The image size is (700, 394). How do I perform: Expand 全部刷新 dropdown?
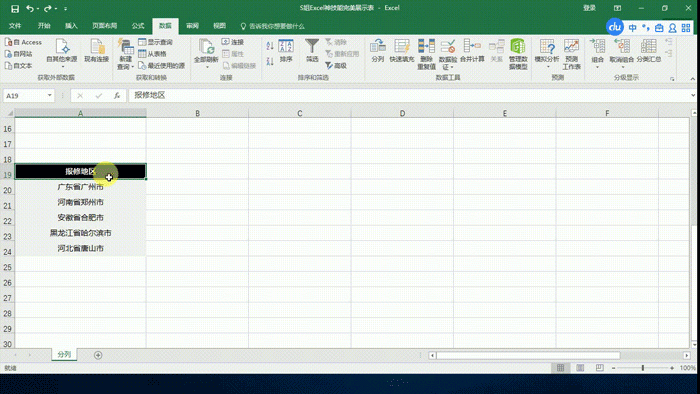206,67
